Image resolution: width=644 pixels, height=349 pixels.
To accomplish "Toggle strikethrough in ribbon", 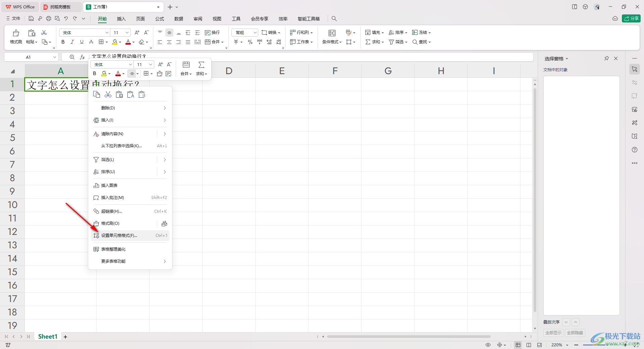I will coord(91,42).
